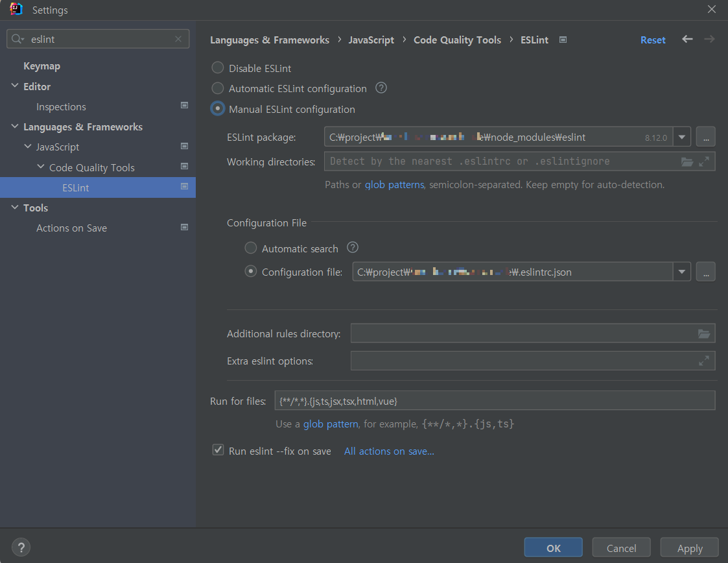Screen dimensions: 728x563
Task: Select Code Quality Tools tree item
Action: point(92,168)
